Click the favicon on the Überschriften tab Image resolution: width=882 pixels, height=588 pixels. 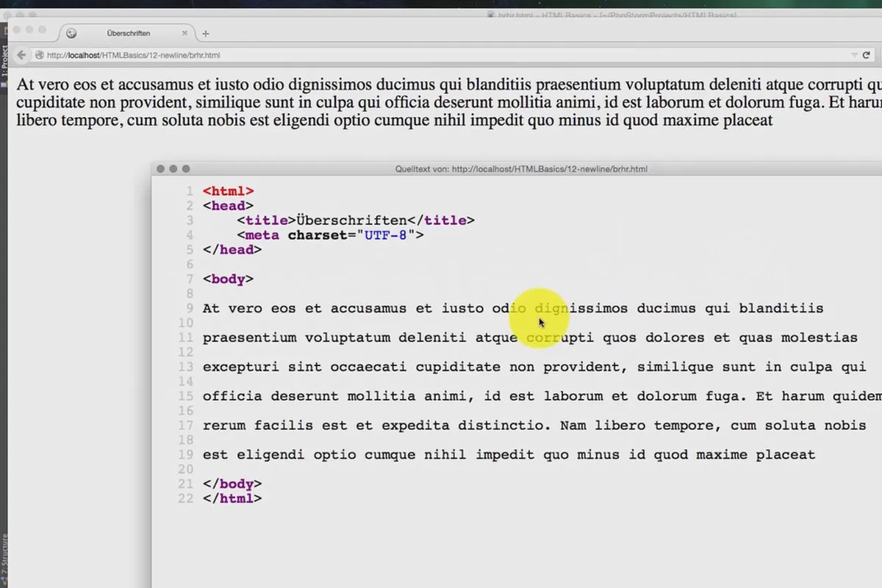click(71, 32)
